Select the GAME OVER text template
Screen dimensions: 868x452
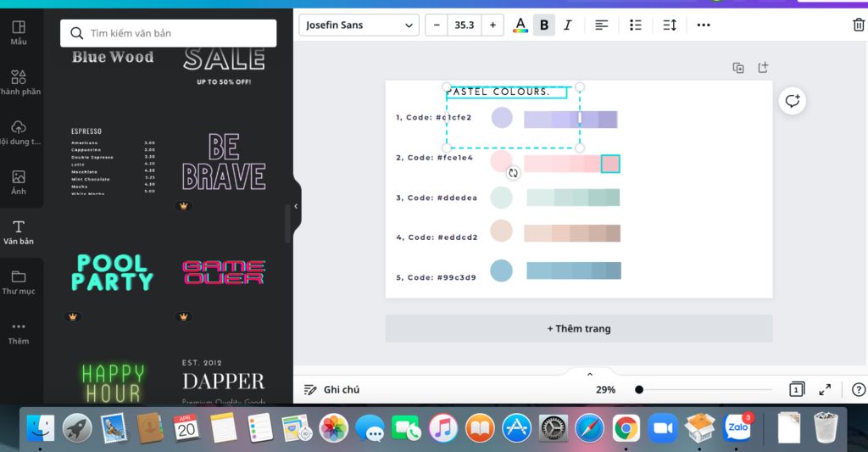224,272
